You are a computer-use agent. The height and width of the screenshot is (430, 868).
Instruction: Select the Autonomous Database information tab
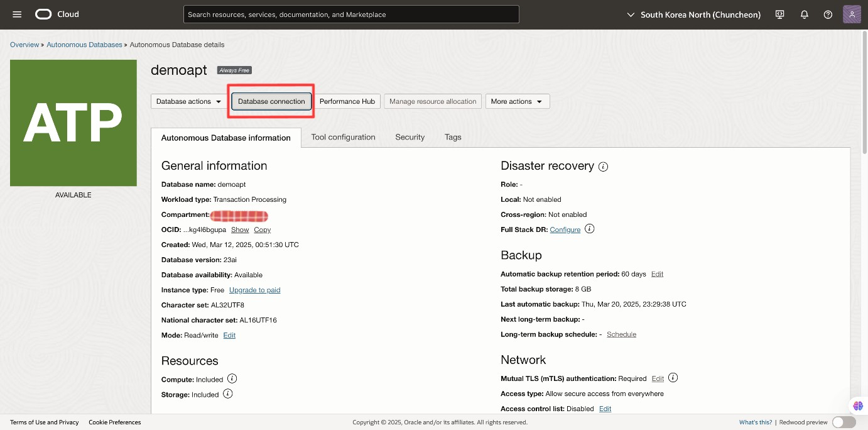coord(226,138)
